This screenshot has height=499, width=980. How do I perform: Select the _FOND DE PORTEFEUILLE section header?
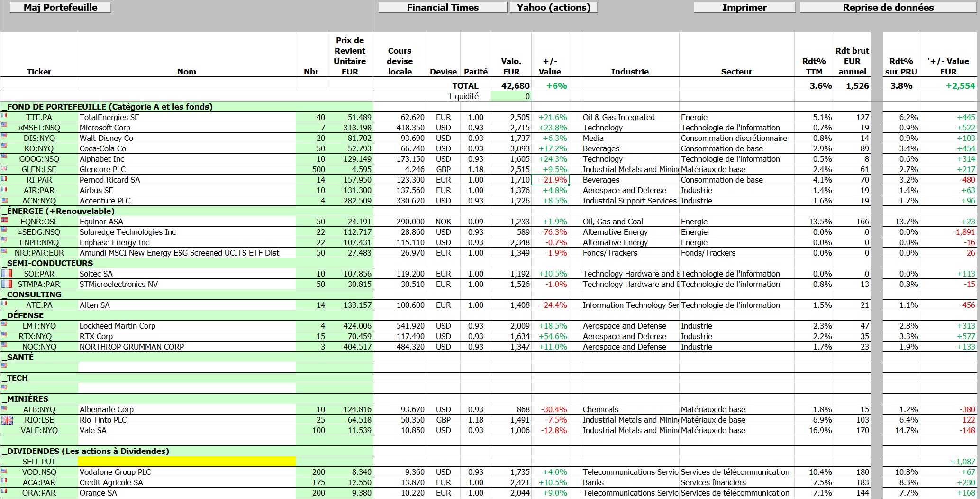(187, 107)
